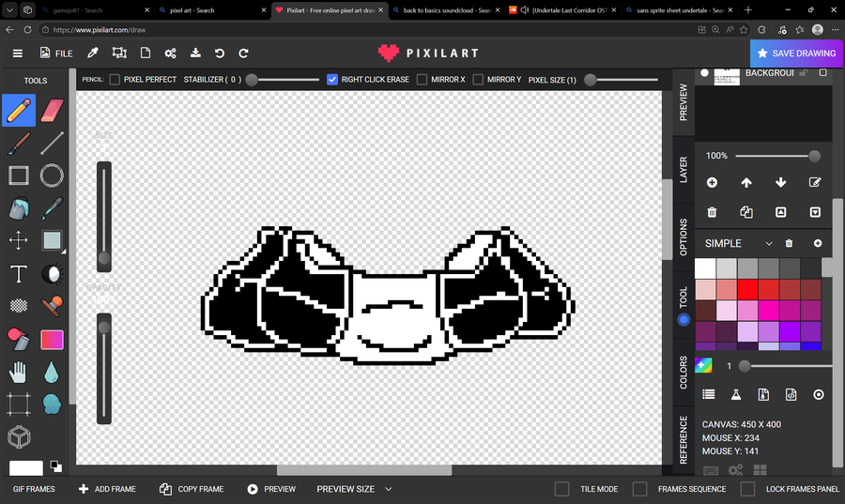The height and width of the screenshot is (504, 845).
Task: Click the Pixilart logo link
Action: coord(428,53)
